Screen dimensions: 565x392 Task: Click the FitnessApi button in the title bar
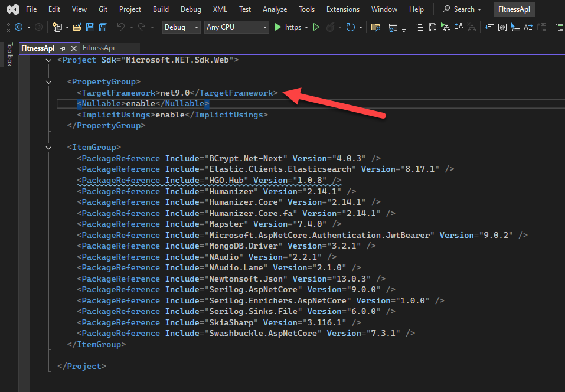click(514, 9)
